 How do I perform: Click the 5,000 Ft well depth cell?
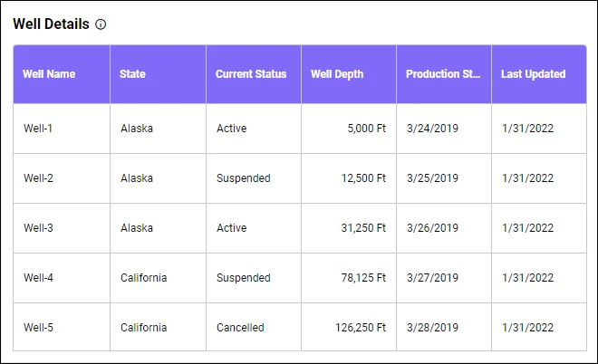tap(366, 129)
